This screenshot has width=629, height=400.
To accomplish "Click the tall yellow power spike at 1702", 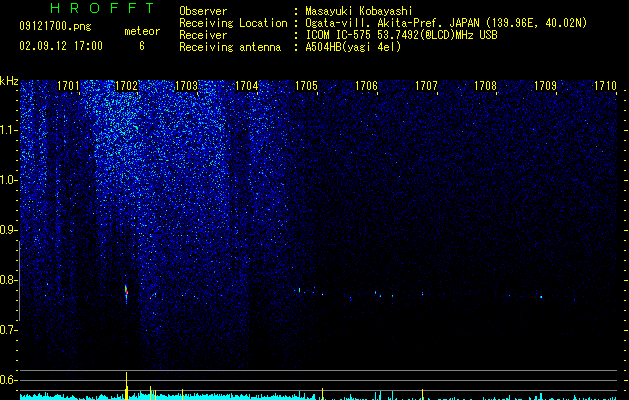I will click(x=127, y=386).
